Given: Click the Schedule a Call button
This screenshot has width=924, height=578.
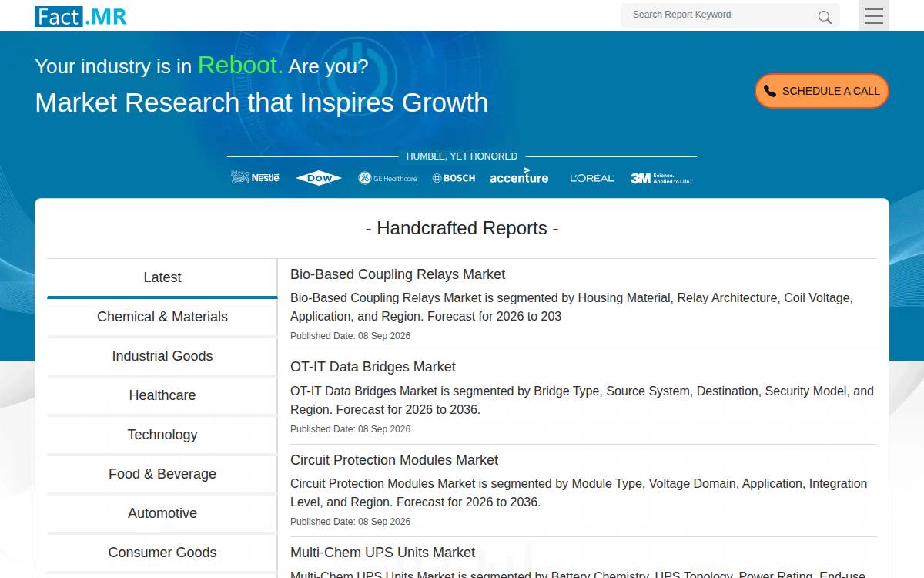Looking at the screenshot, I should [x=822, y=91].
